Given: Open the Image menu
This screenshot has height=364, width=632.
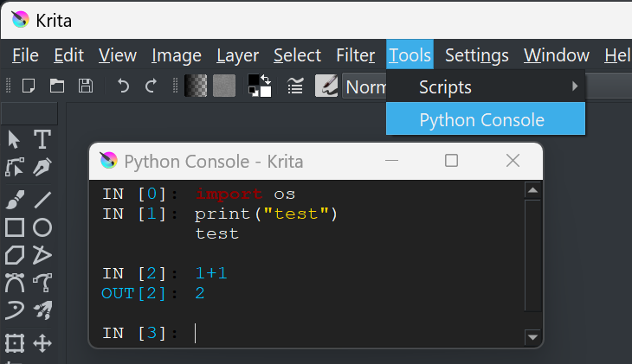Looking at the screenshot, I should [x=177, y=55].
